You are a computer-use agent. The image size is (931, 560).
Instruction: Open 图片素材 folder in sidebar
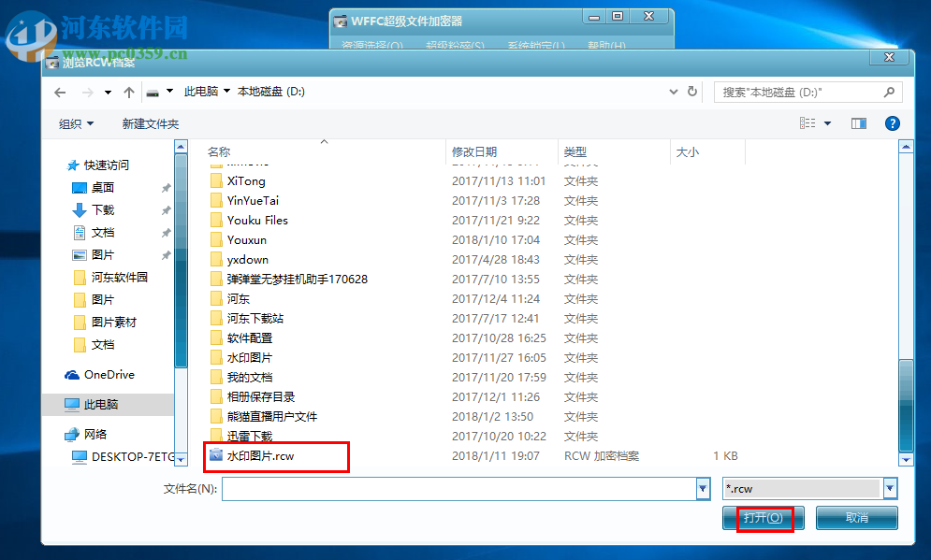pos(113,323)
